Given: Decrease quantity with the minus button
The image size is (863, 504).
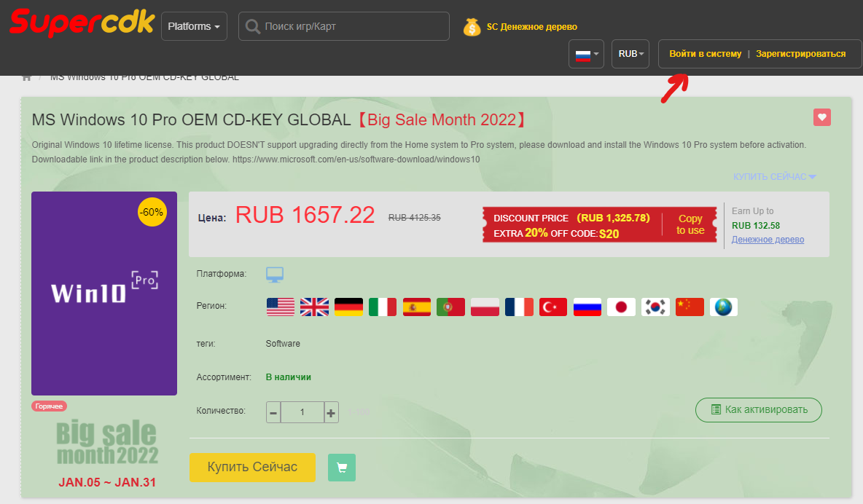Looking at the screenshot, I should [x=273, y=412].
